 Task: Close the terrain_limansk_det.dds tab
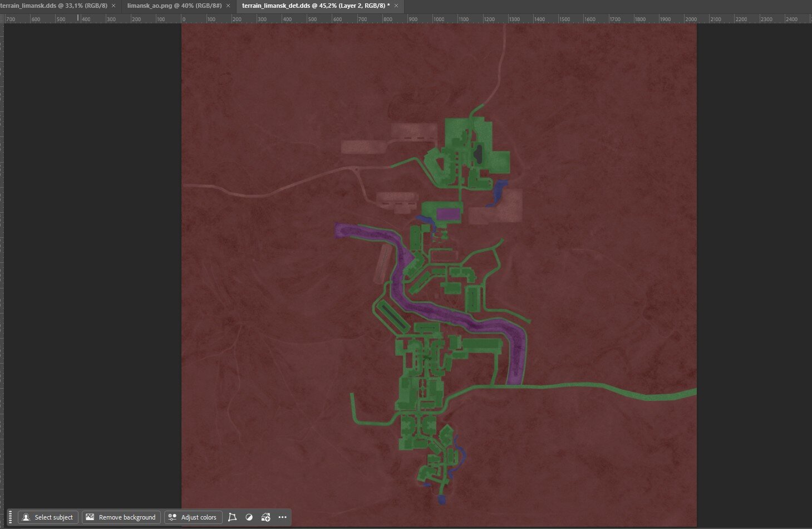pyautogui.click(x=396, y=6)
